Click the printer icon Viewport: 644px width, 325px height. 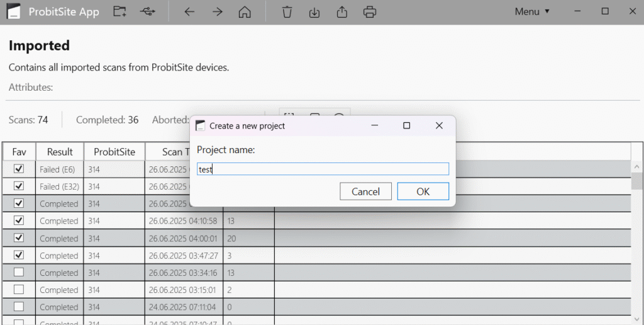[x=370, y=12]
